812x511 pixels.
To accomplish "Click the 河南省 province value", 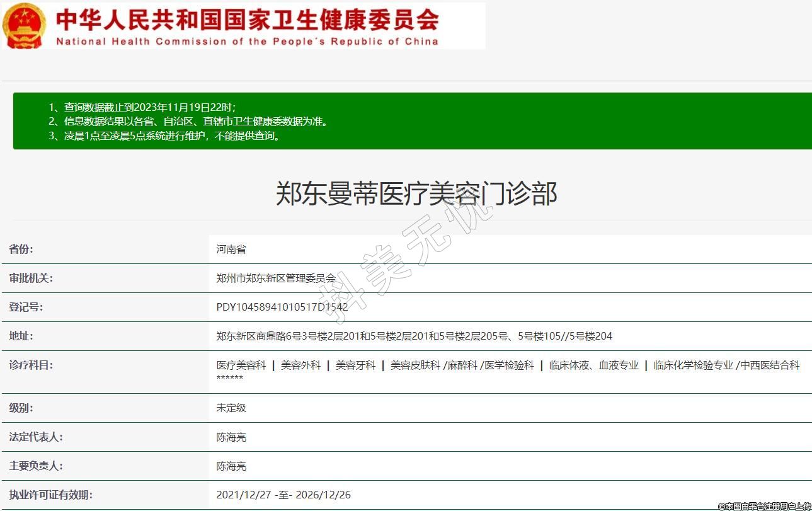I will point(231,250).
